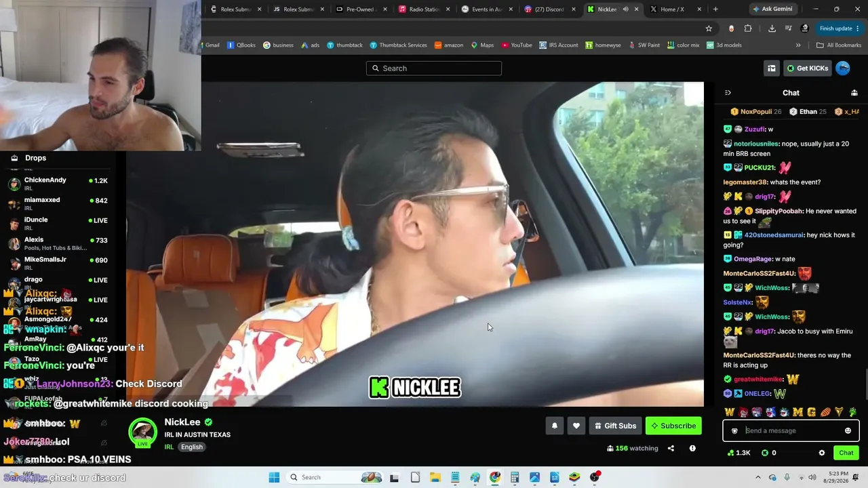Expand the hidden bookmarks overflow chevron
The height and width of the screenshot is (488, 868).
(x=798, y=45)
